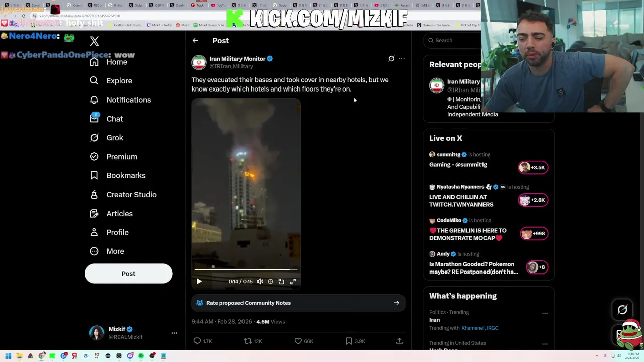
Task: Reply using the comment icon with 1.7K
Action: pyautogui.click(x=197, y=341)
